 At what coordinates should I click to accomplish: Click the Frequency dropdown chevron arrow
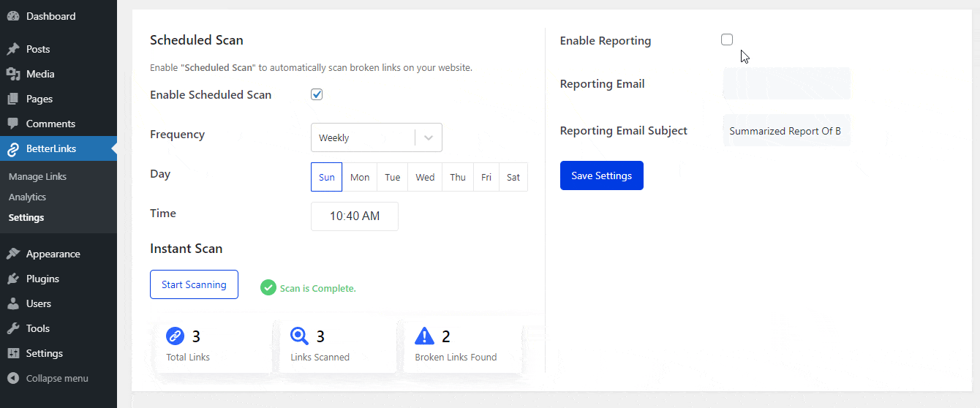(x=429, y=137)
